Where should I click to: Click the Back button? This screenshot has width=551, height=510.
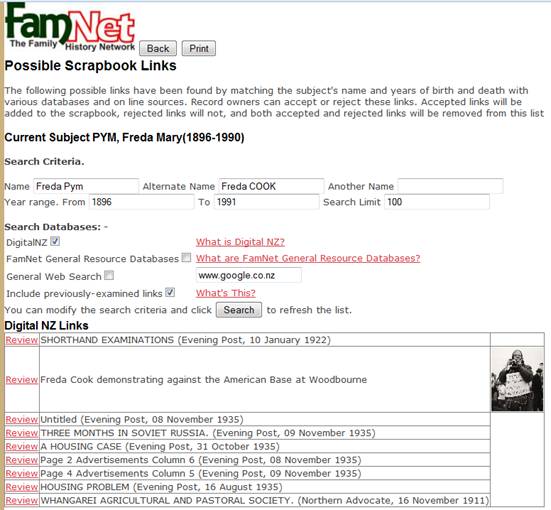[x=158, y=48]
